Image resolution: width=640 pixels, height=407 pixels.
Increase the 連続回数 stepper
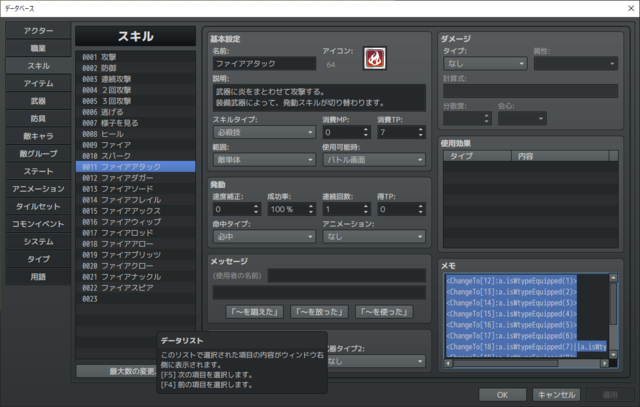coord(366,206)
